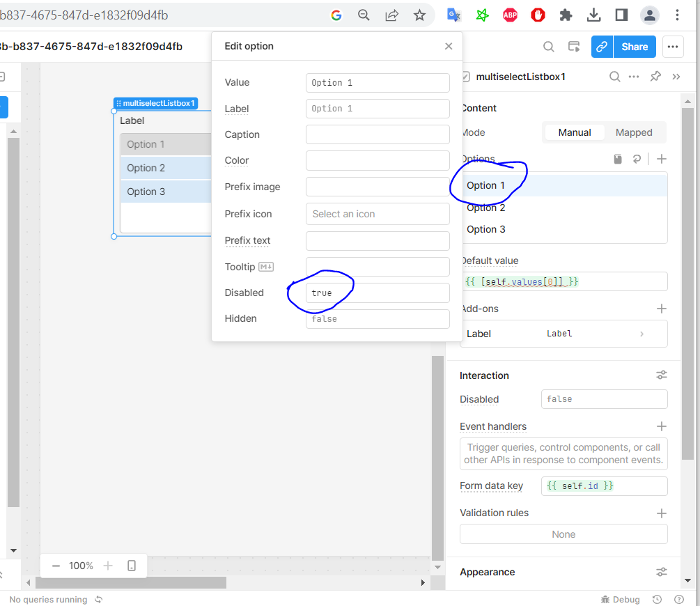Viewport: 700px width, 606px height.
Task: Add an event handler with plus icon
Action: (x=662, y=426)
